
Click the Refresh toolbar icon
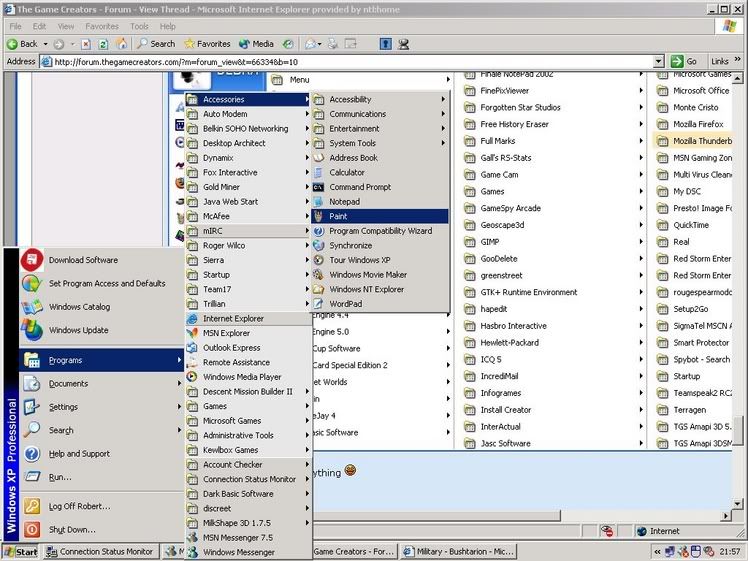103,44
